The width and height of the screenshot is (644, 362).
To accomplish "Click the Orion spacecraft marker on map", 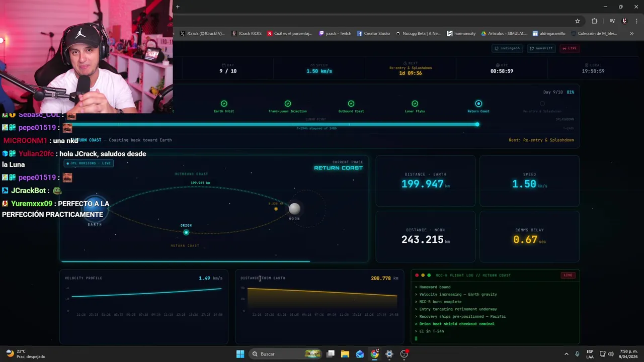I will pyautogui.click(x=186, y=232).
